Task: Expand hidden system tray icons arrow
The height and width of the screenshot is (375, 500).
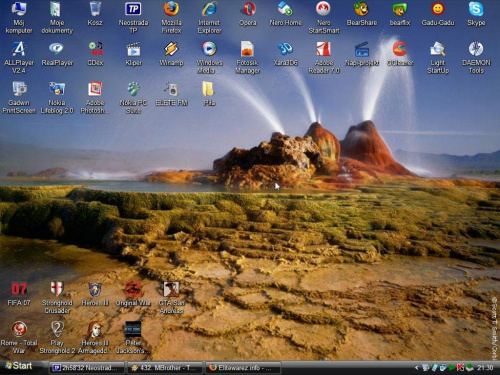Action: (x=416, y=368)
